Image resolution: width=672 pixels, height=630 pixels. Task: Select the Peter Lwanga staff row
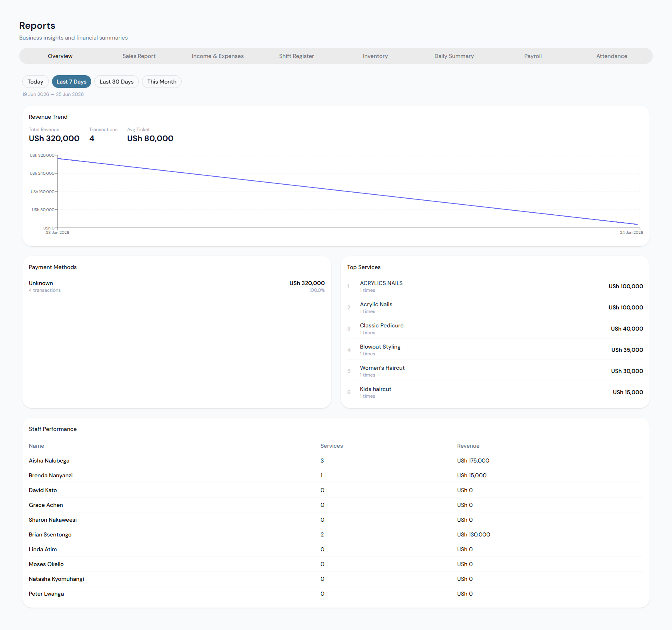[x=336, y=594]
